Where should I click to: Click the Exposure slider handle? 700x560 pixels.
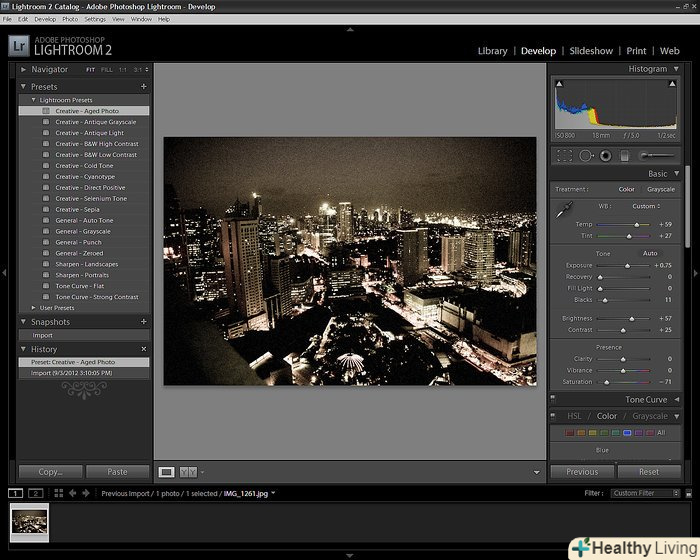point(627,265)
